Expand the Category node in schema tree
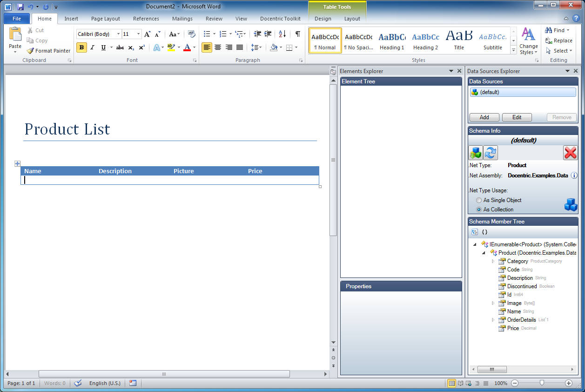Screen dimensions: 585x392 coord(493,261)
